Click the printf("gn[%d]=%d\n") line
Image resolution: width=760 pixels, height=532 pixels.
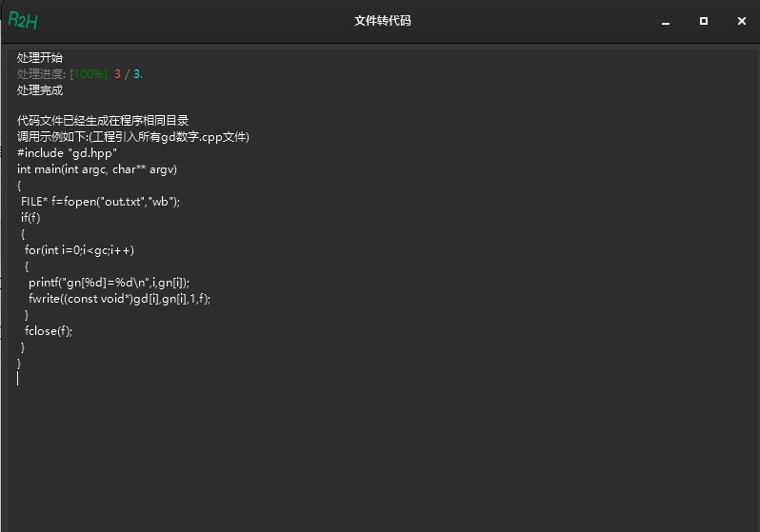pos(110,283)
